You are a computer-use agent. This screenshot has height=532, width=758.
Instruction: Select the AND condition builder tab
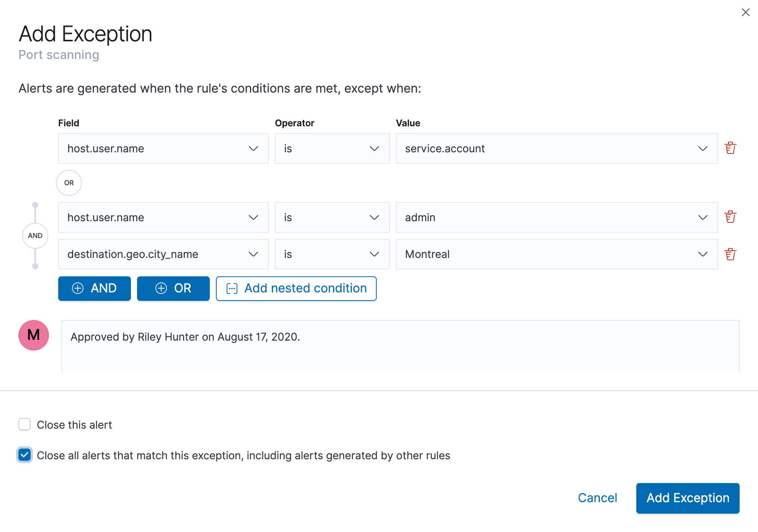coord(94,287)
